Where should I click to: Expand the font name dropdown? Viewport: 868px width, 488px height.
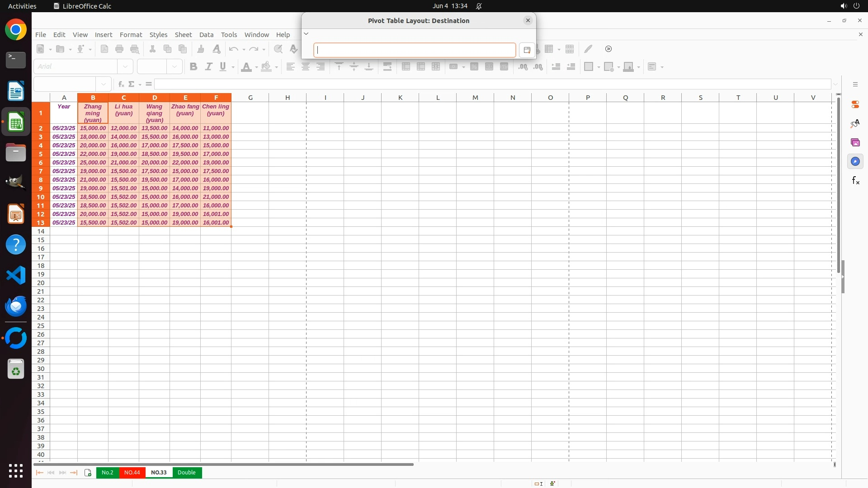pyautogui.click(x=125, y=67)
